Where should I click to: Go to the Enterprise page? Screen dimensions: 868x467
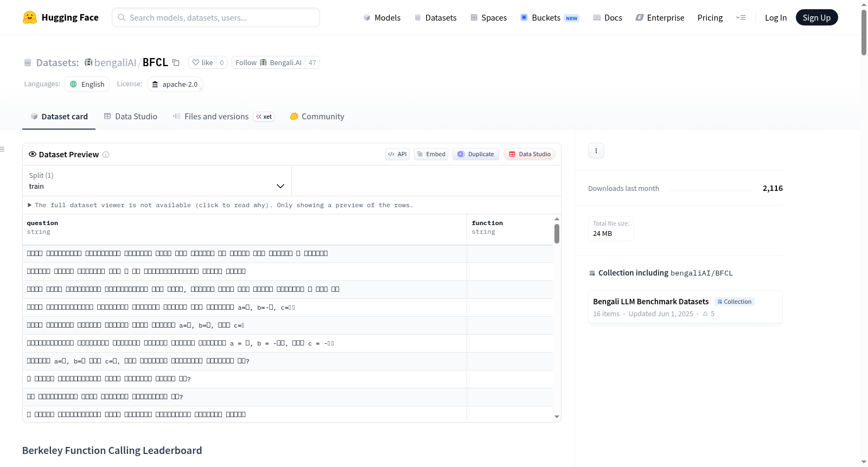(x=660, y=18)
